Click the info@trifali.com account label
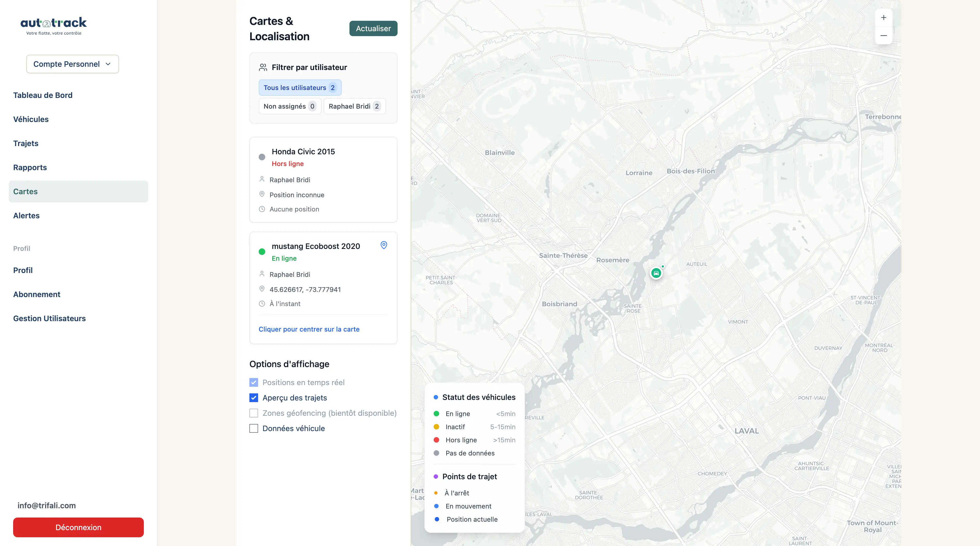 (x=46, y=506)
